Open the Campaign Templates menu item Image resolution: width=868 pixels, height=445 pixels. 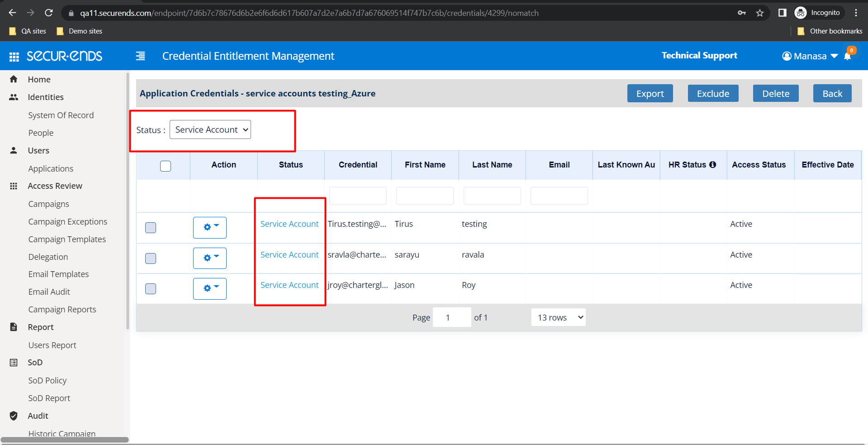click(67, 239)
